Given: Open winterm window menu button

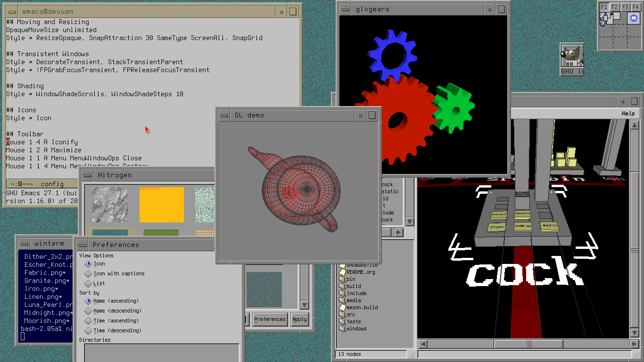Looking at the screenshot, I should click(x=24, y=244).
